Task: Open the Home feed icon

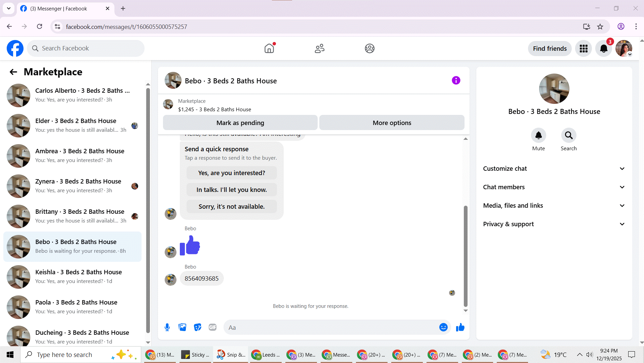Action: [x=269, y=48]
